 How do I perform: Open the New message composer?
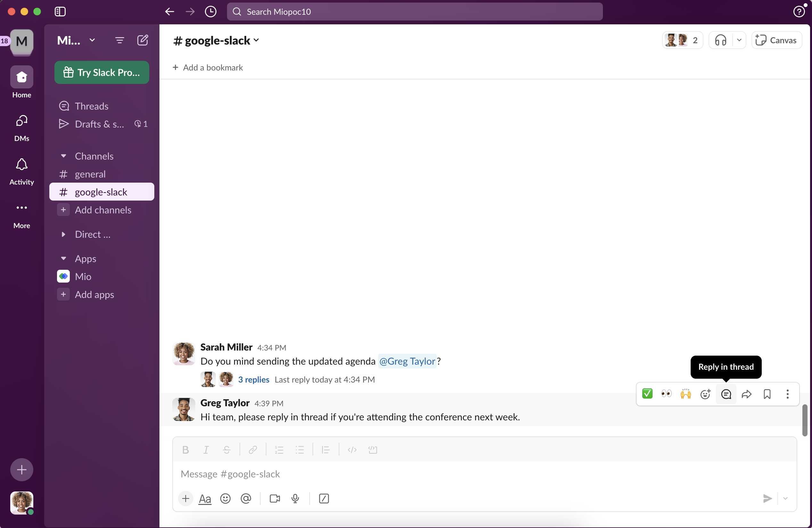coord(142,40)
